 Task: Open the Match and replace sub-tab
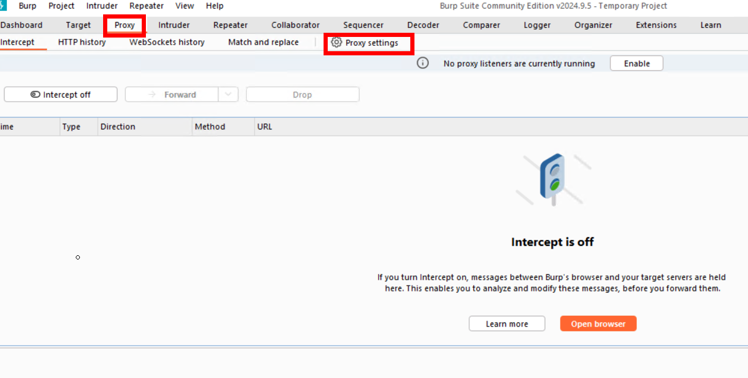coord(263,42)
